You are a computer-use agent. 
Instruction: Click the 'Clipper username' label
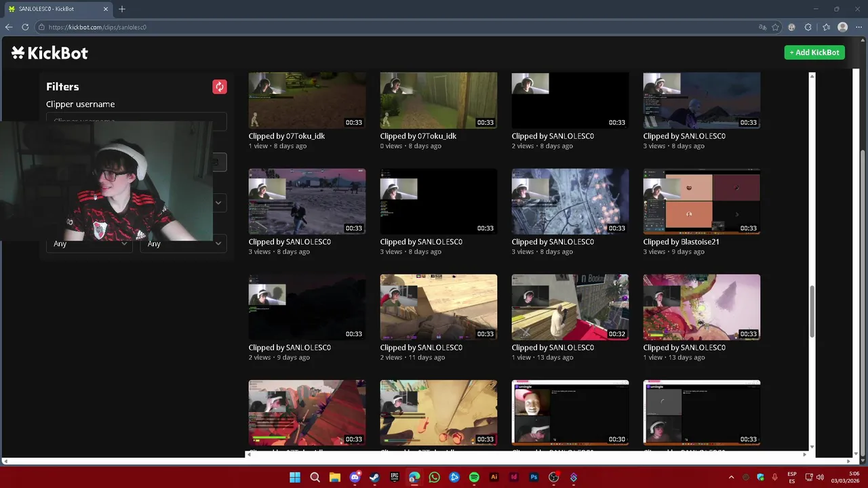pos(80,104)
